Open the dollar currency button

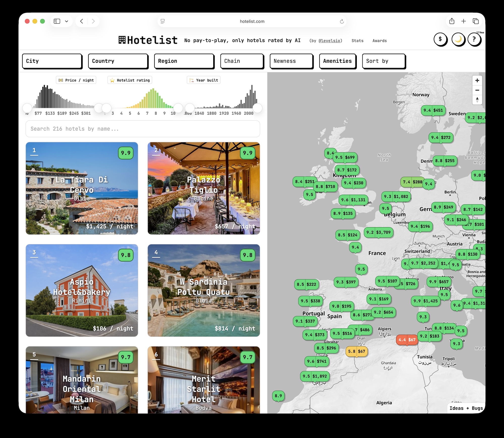440,39
